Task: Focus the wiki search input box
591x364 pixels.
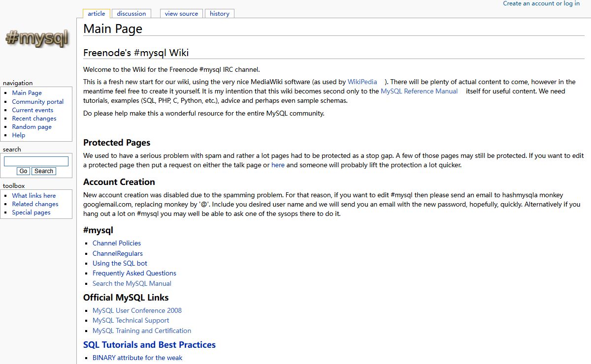Action: point(36,161)
